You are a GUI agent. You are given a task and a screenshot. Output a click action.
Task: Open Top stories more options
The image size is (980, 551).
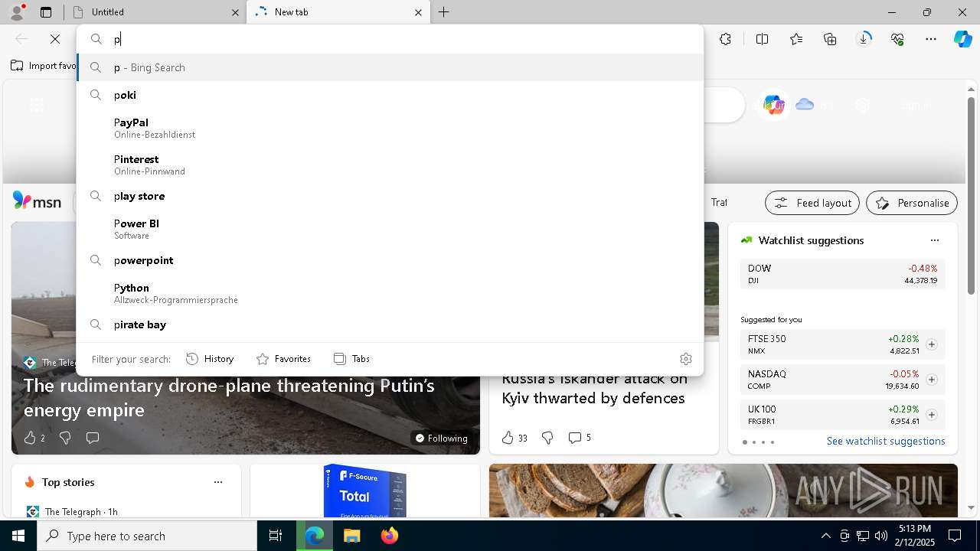coord(218,482)
